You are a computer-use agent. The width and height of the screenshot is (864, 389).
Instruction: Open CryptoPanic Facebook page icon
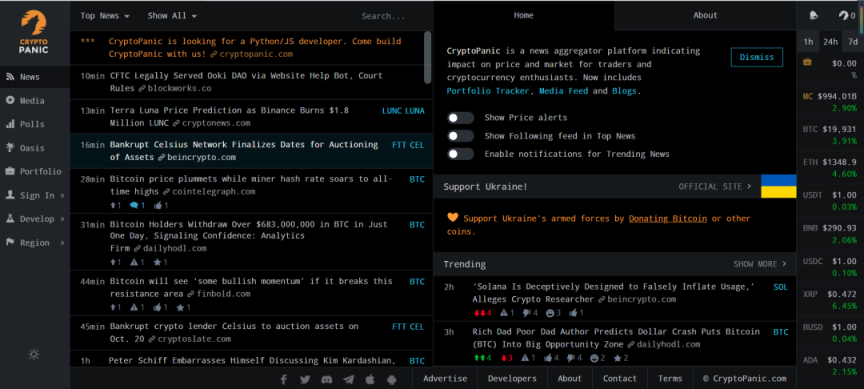pos(284,379)
